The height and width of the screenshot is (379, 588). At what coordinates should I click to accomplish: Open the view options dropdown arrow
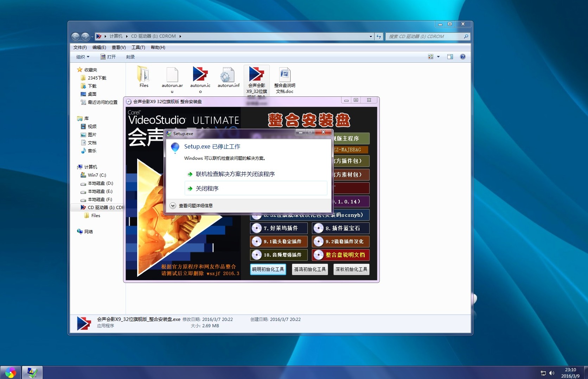[438, 57]
